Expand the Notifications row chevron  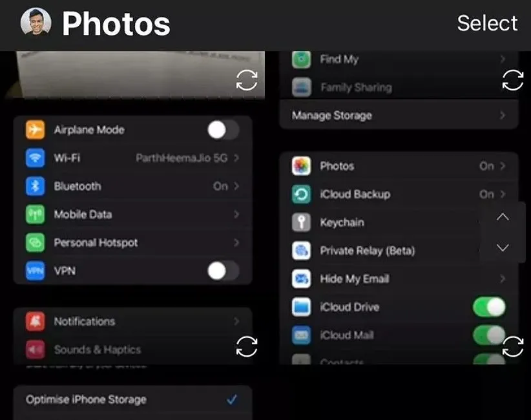tap(236, 321)
